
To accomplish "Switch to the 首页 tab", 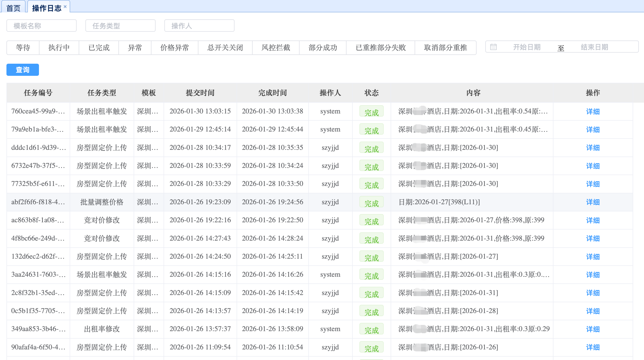I will click(x=13, y=8).
